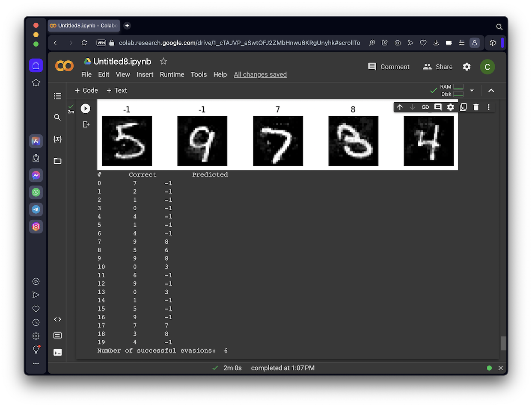532x407 pixels.
Task: Open the terminal panel icon
Action: 57,352
